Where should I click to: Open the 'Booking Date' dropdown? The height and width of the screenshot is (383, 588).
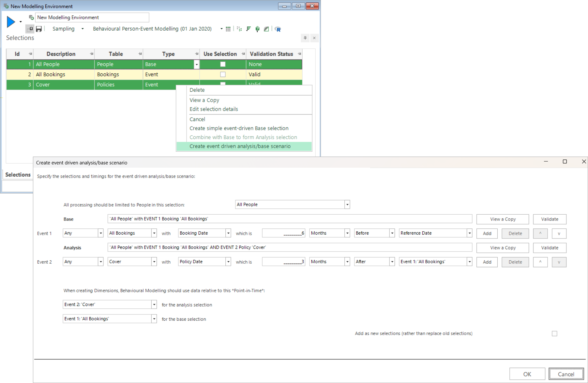[228, 233]
